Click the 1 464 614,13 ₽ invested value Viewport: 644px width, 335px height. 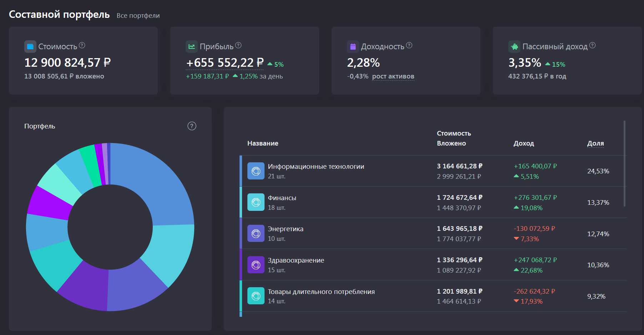(x=459, y=301)
